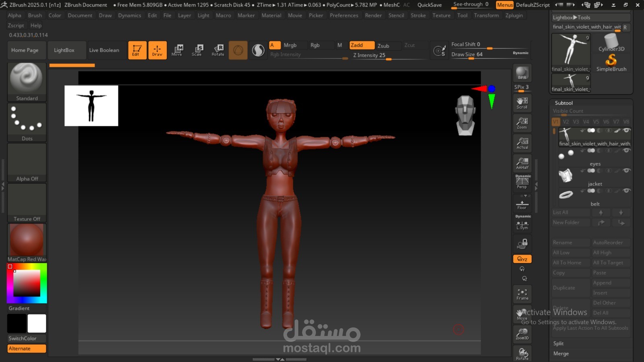Open the Preferences menu
Viewport: 644px width, 362px height.
(344, 15)
